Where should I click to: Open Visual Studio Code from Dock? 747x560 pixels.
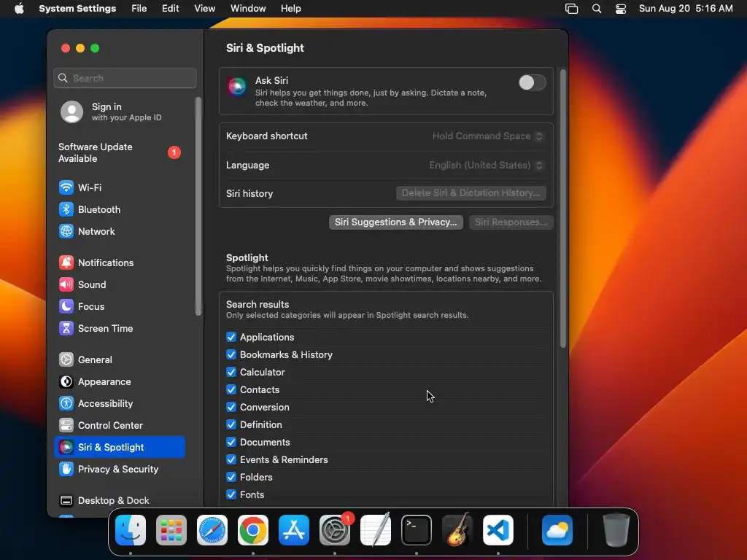pyautogui.click(x=498, y=530)
